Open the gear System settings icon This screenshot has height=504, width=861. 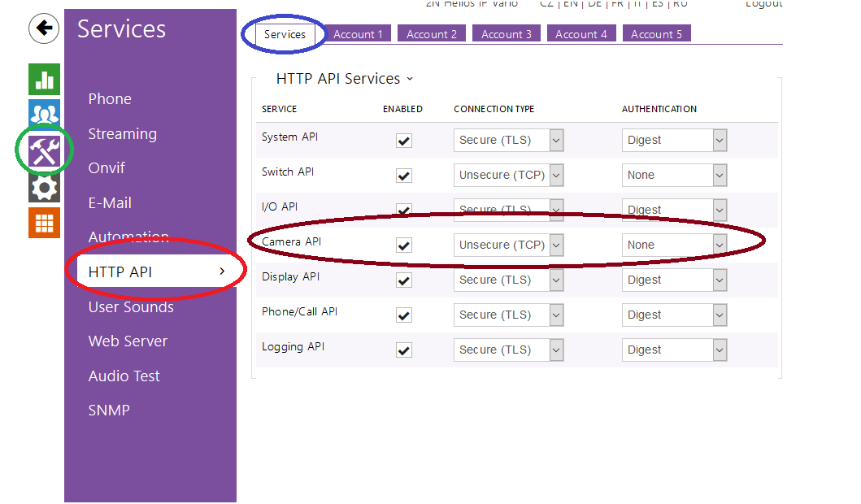45,188
